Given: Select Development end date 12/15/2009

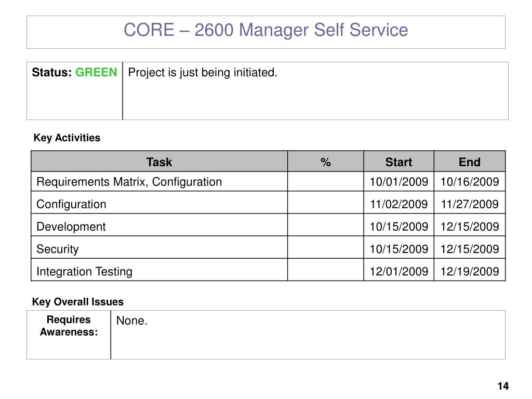Looking at the screenshot, I should pyautogui.click(x=470, y=227).
